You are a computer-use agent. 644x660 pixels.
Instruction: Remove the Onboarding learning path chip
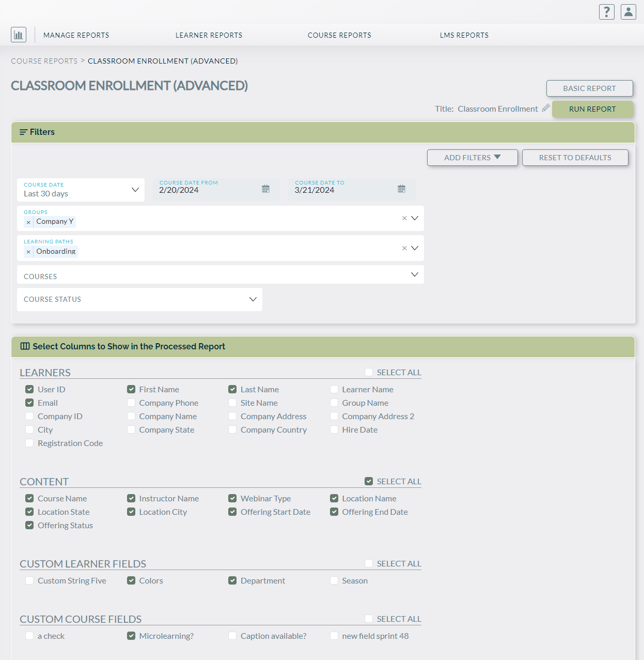click(28, 252)
